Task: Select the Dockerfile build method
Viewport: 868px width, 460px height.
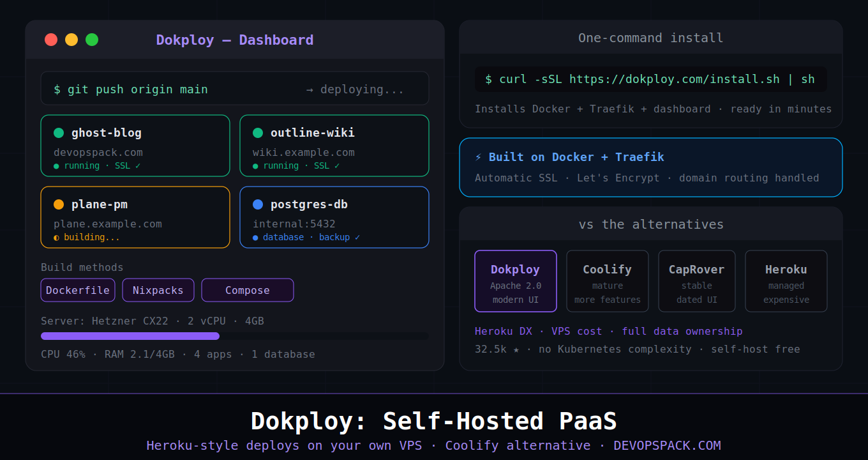Action: click(x=78, y=290)
